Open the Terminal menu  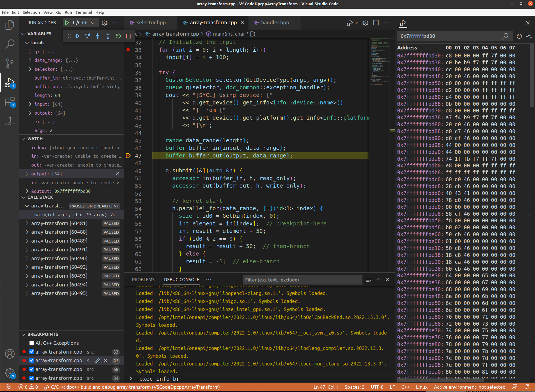(83, 12)
